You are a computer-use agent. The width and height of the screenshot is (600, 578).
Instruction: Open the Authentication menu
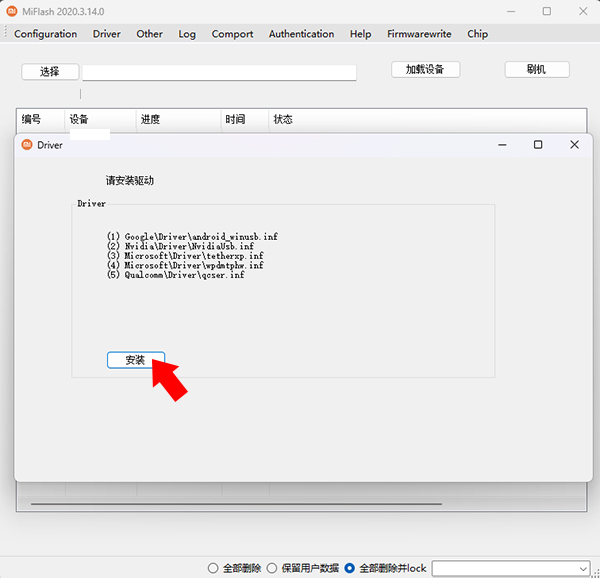pyautogui.click(x=301, y=34)
